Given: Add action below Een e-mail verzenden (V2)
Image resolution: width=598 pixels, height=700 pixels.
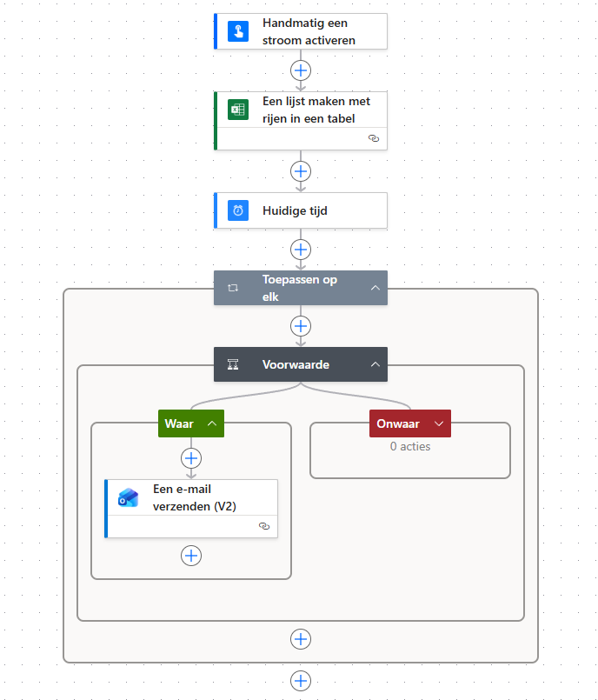Looking at the screenshot, I should pos(191,556).
